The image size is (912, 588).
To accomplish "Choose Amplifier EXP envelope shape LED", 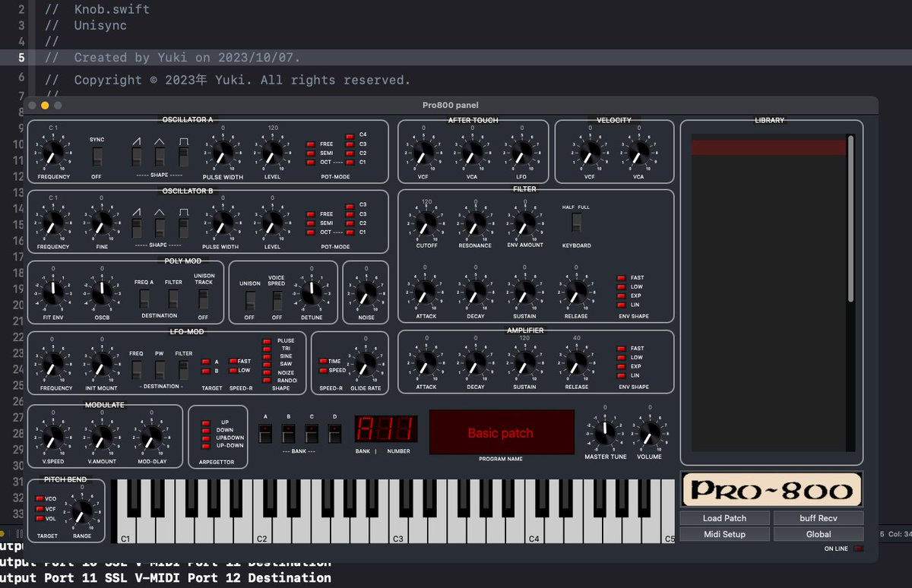I will point(621,367).
